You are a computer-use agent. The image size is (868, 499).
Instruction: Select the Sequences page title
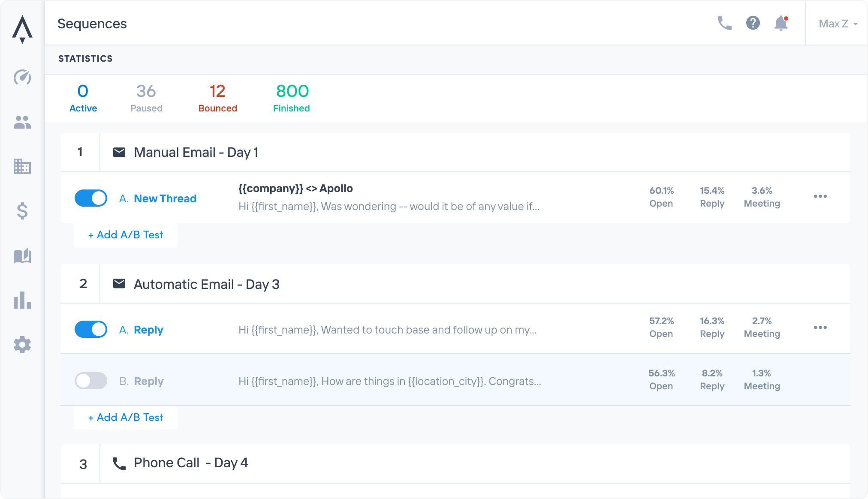(x=92, y=24)
